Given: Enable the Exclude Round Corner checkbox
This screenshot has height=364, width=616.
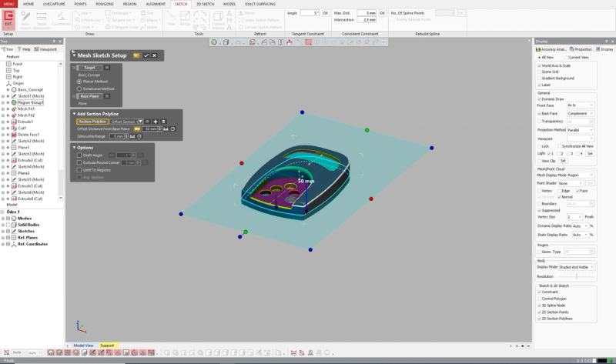Looking at the screenshot, I should click(x=79, y=162).
